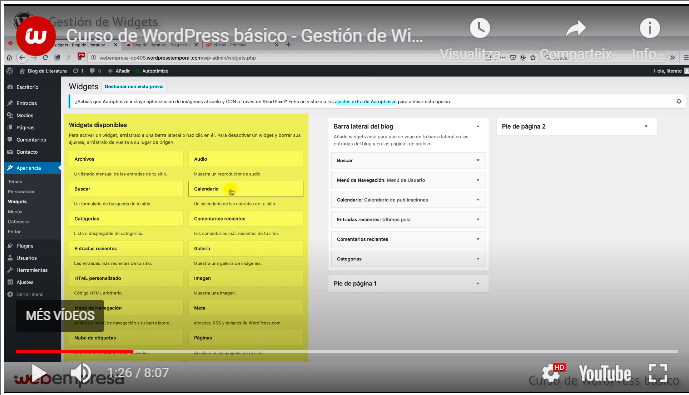Open YouTube player settings gear

click(x=550, y=374)
